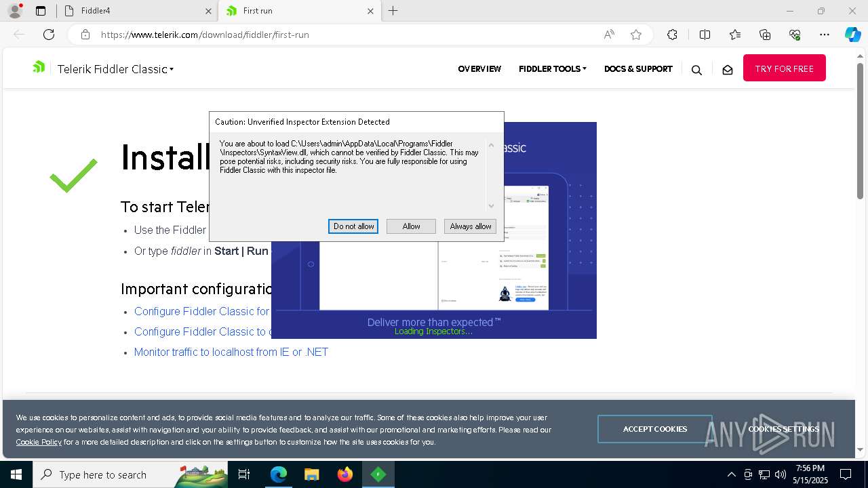
Task: Click the website search magnifier icon
Action: pyautogui.click(x=696, y=70)
